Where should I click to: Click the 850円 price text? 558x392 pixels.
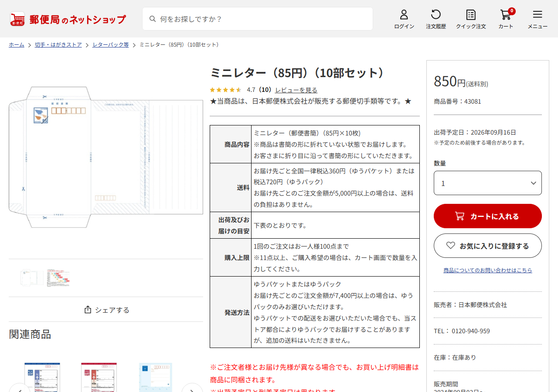click(x=449, y=81)
